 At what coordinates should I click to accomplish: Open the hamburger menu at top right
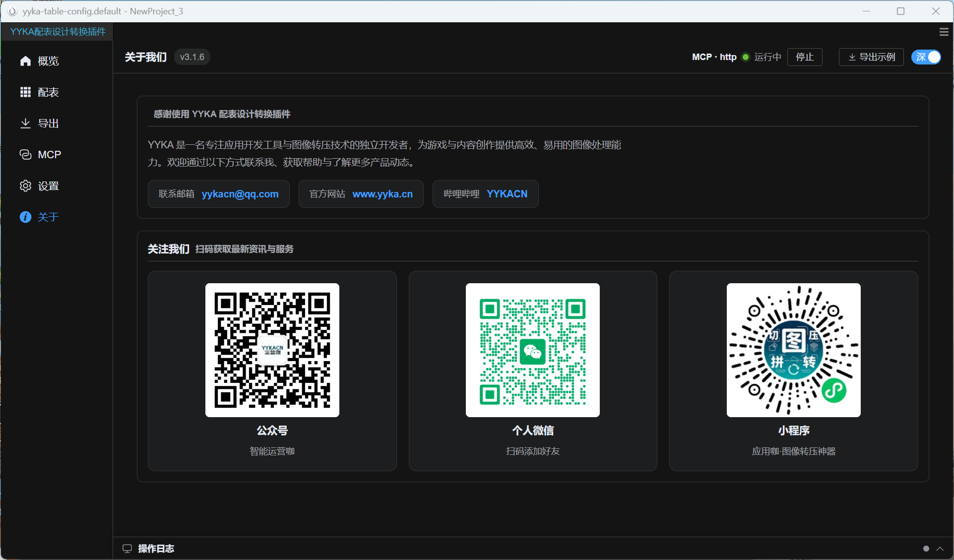click(944, 32)
